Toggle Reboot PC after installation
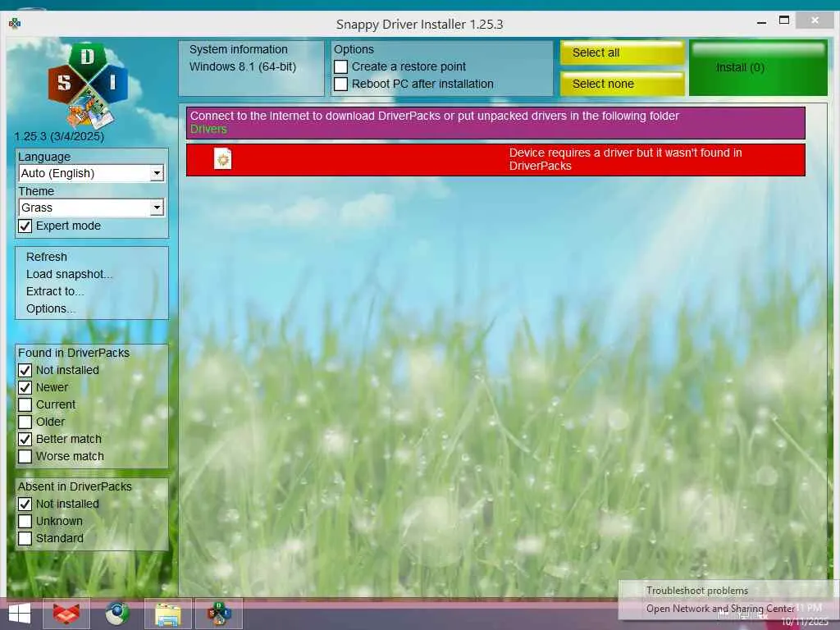 (x=340, y=84)
